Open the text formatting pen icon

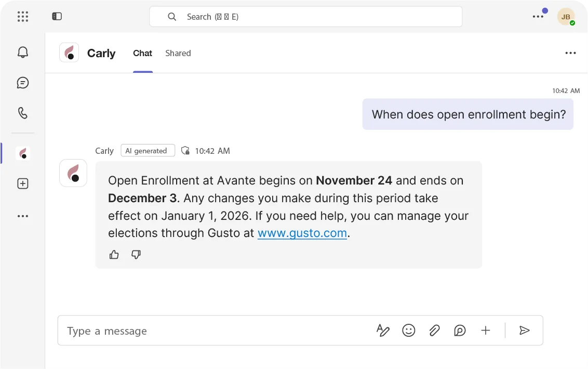pyautogui.click(x=383, y=331)
